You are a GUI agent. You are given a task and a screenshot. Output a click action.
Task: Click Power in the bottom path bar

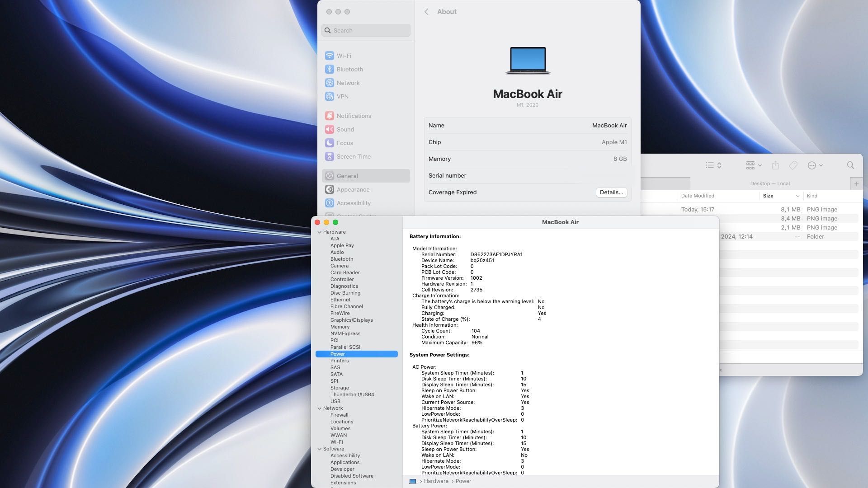[463, 481]
